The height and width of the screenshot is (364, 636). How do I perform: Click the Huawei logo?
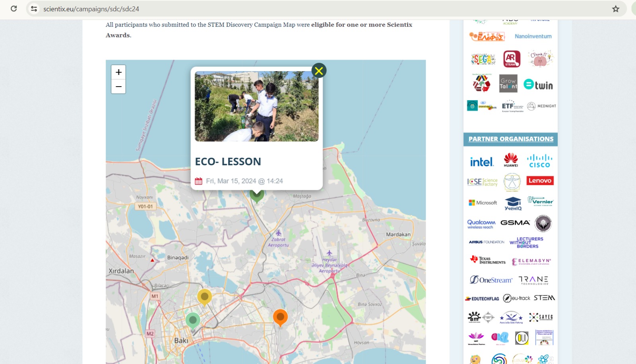point(511,160)
